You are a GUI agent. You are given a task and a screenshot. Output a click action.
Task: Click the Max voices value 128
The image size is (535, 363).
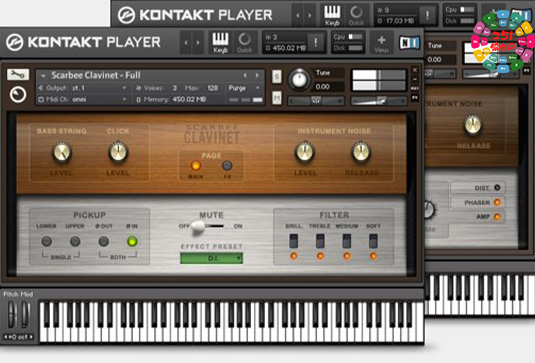[213, 88]
